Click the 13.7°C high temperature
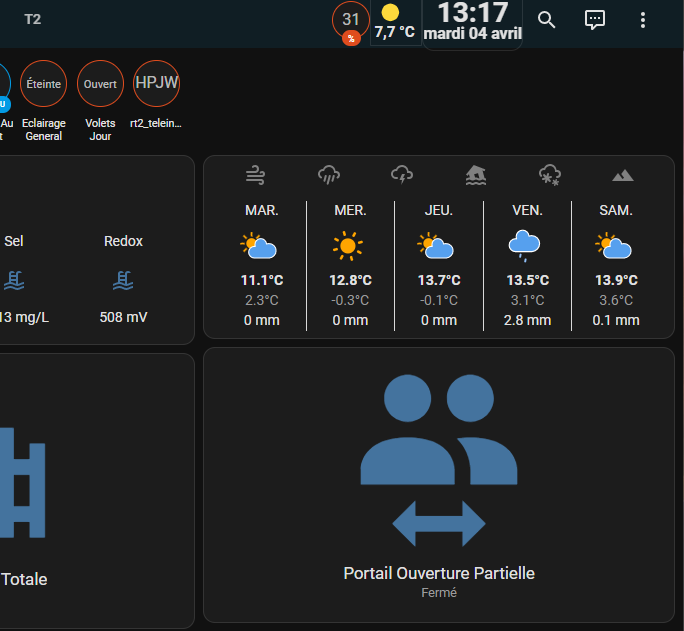This screenshot has width=684, height=631. [x=439, y=280]
